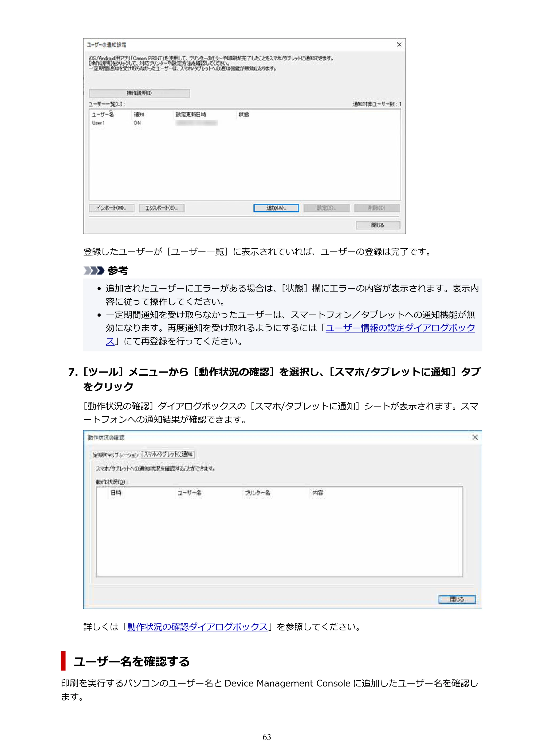Switch to the スマホ/タブレットに通知 tab
Image resolution: width=534 pixels, height=756 pixels.
click(x=168, y=454)
